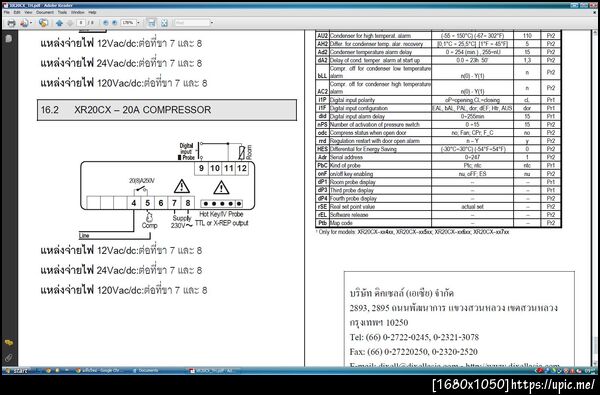Click 'Differential for Energy Saving' row

[439, 149]
